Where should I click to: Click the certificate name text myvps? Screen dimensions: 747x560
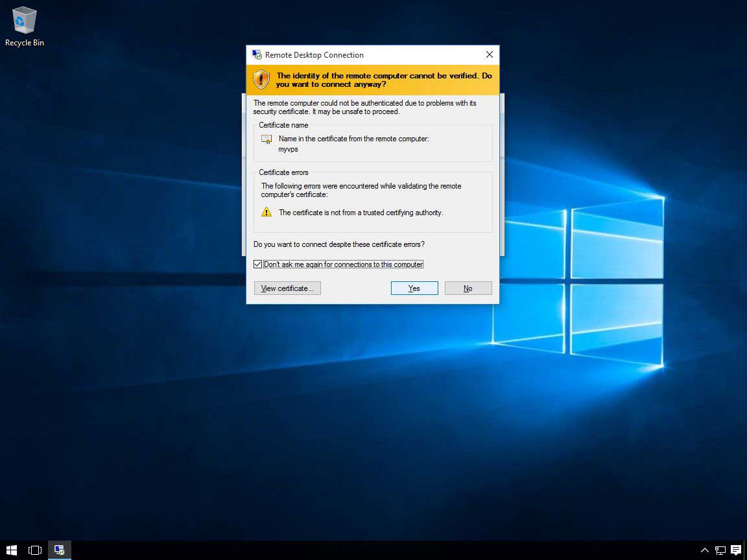pyautogui.click(x=288, y=150)
